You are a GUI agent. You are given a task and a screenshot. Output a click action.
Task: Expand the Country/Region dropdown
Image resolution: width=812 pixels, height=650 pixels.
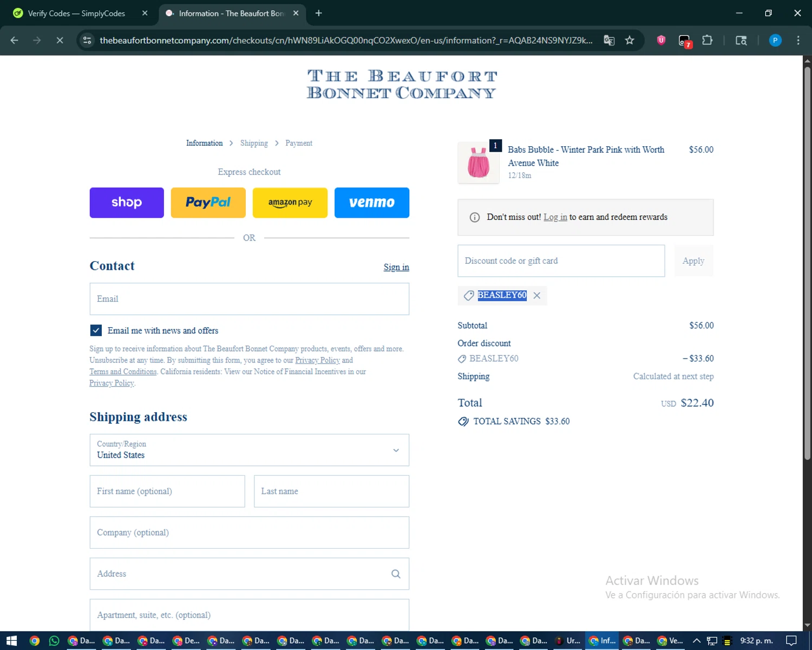(x=250, y=450)
